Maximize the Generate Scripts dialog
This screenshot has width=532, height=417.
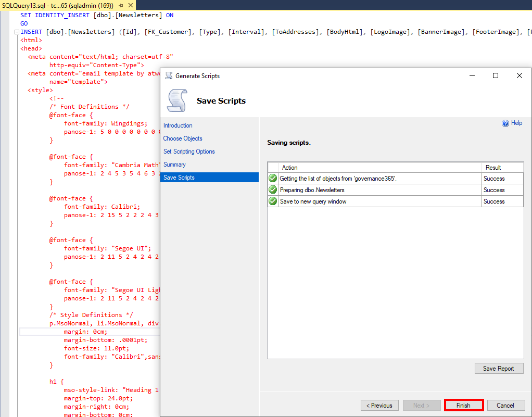tap(496, 75)
